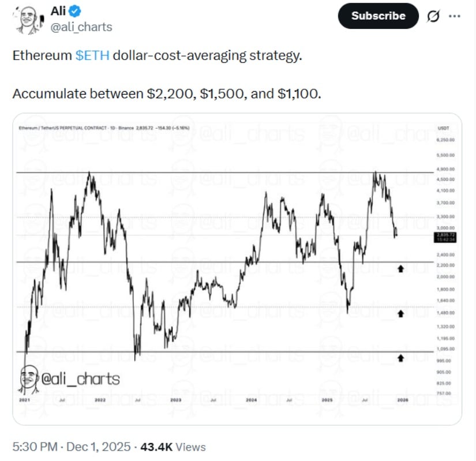Select the 2022 label on time axis
The image size is (476, 461).
coord(100,399)
